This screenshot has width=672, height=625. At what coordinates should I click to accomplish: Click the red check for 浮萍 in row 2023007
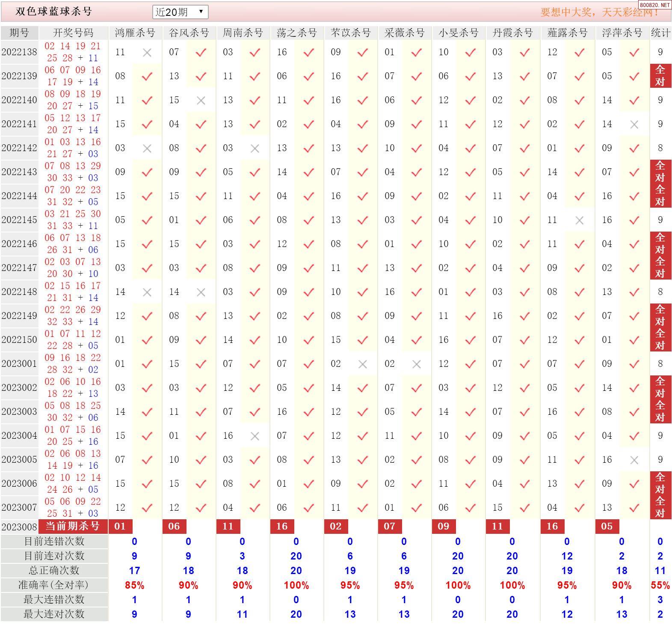tap(634, 508)
